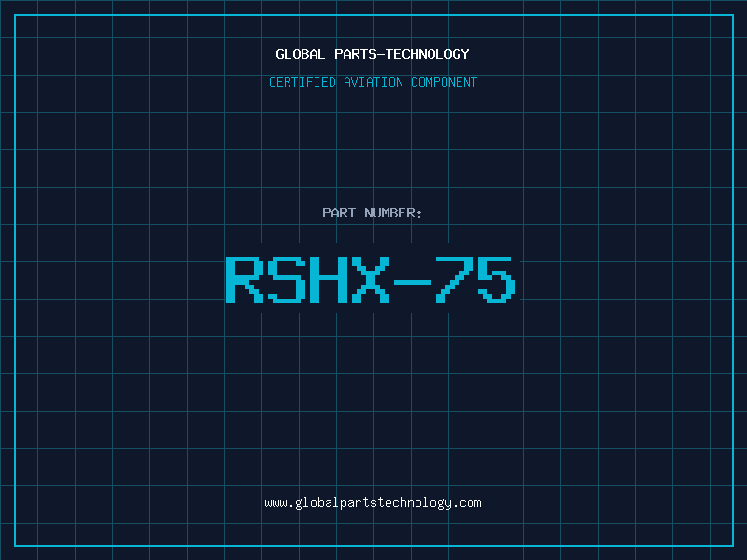The height and width of the screenshot is (560, 747).
Task: Click the word GLOBAL in the heading
Action: 300,54
